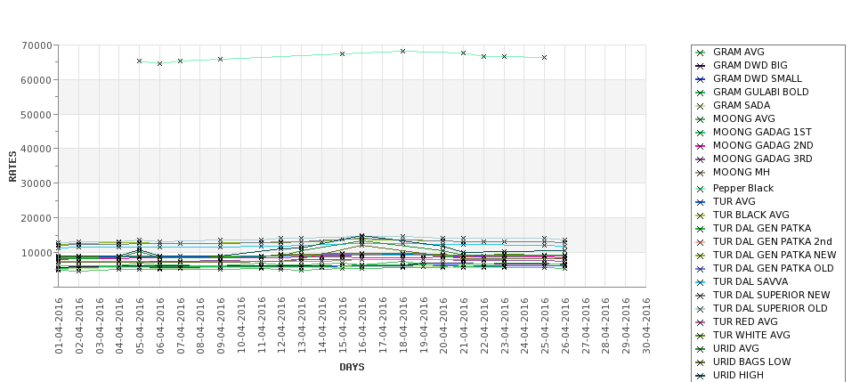Image resolution: width=868 pixels, height=382 pixels.
Task: Click the 10000 y-axis tick label
Action: (38, 253)
